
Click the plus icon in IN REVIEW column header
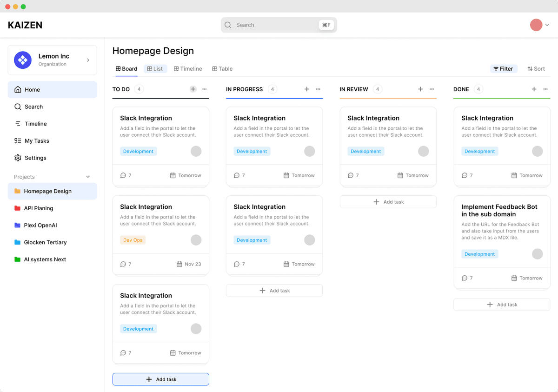(x=420, y=89)
